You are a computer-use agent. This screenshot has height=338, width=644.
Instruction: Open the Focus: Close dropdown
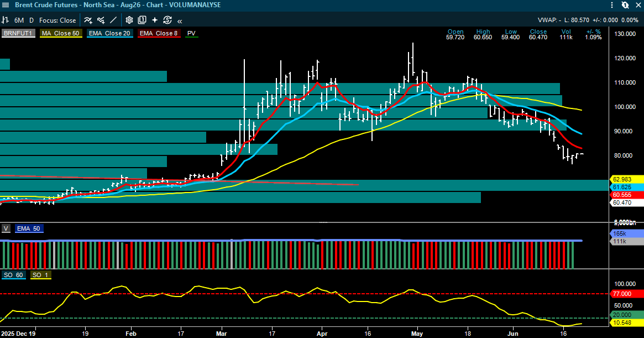[x=57, y=20]
